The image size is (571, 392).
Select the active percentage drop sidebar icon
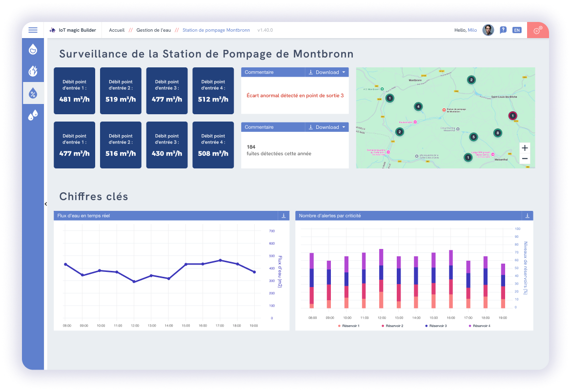coord(33,93)
